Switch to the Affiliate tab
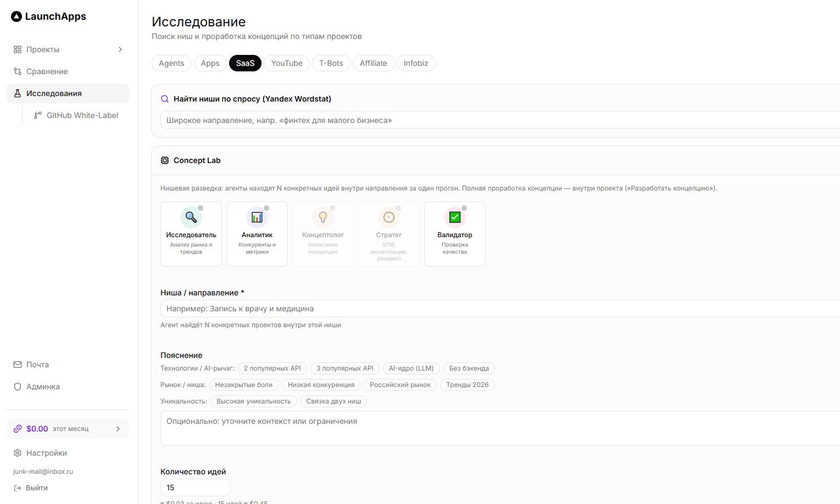The image size is (840, 504). click(374, 63)
